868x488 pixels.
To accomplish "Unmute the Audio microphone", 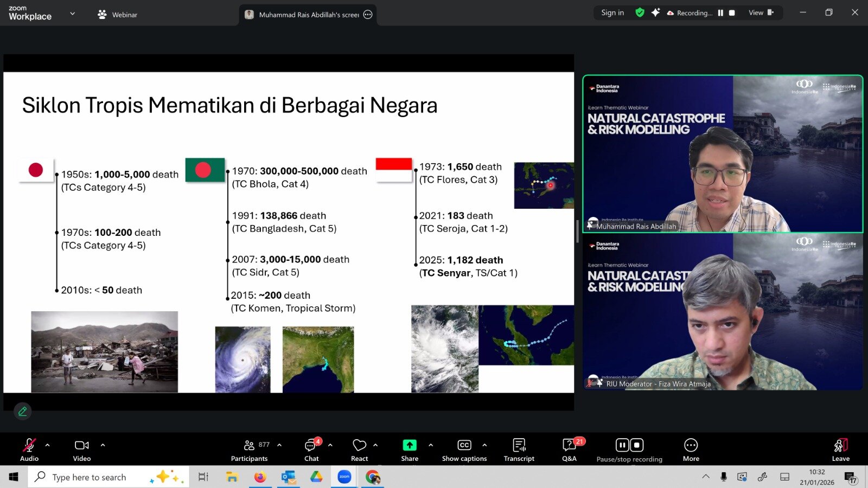I will click(29, 445).
